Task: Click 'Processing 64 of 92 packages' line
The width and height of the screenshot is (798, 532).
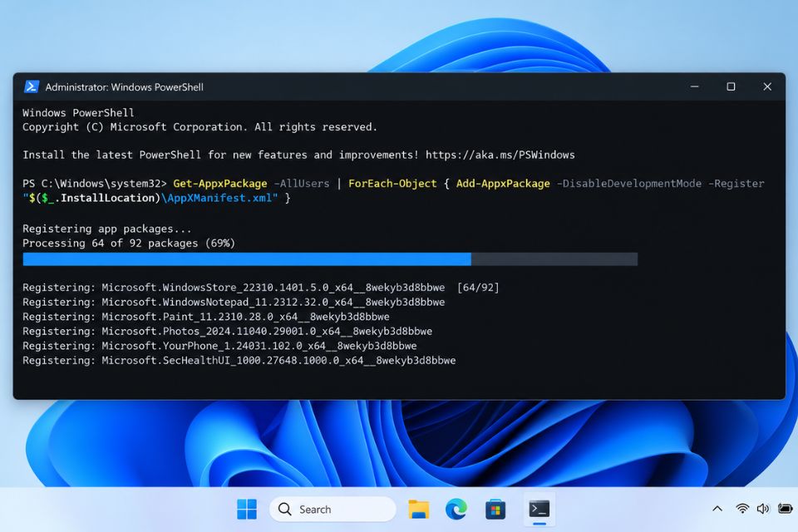Action: (x=129, y=244)
